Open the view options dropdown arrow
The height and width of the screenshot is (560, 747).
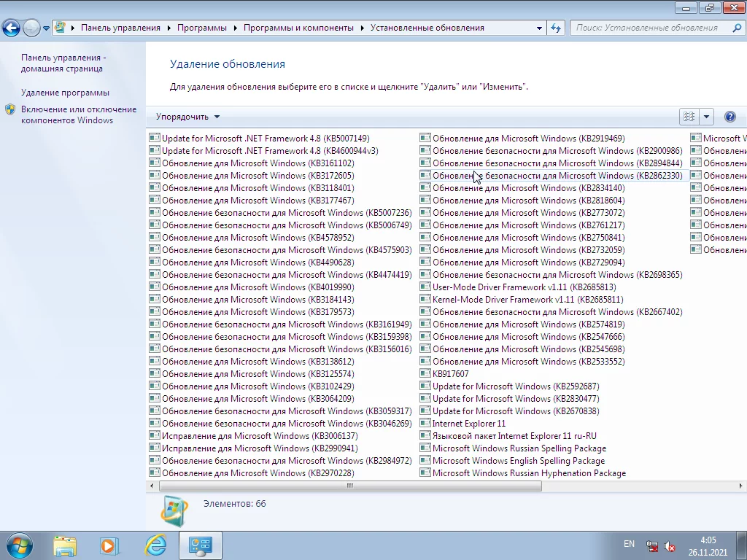706,117
